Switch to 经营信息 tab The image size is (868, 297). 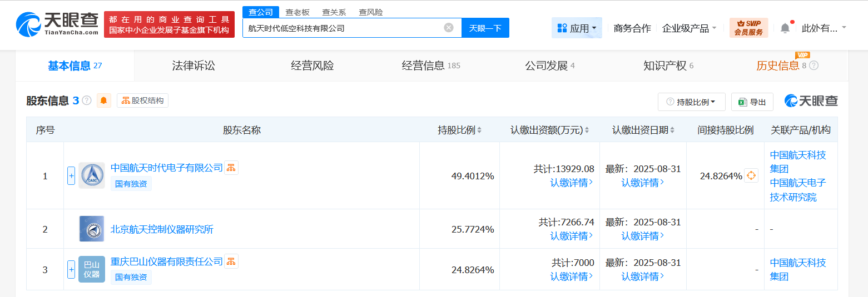(x=431, y=66)
